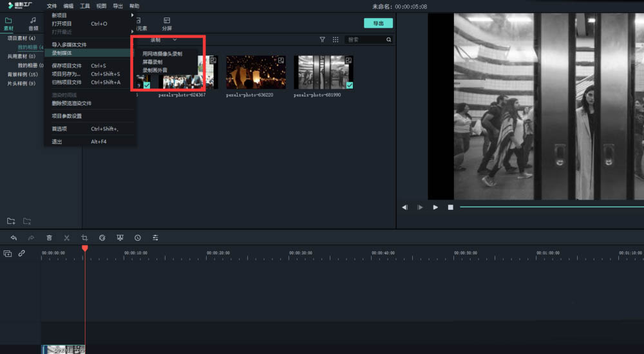The image size is (644, 354).
Task: Click the red timeline playhead marker
Action: point(85,248)
